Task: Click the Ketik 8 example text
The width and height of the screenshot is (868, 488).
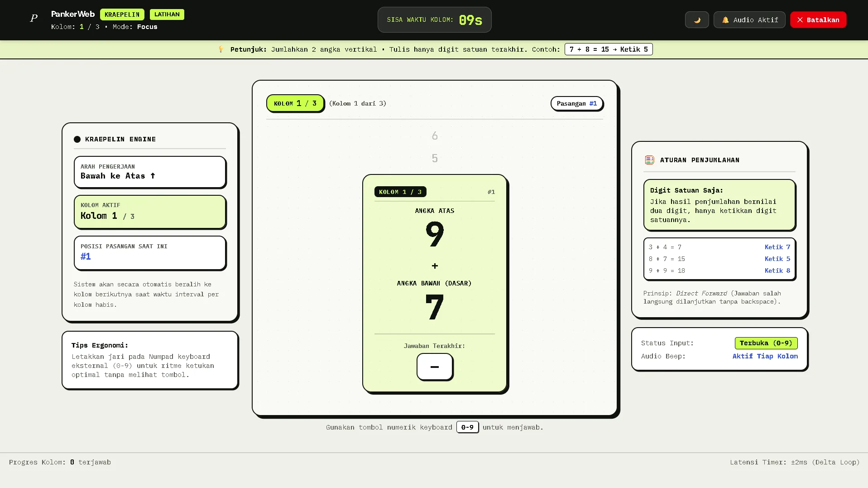Action: click(777, 271)
